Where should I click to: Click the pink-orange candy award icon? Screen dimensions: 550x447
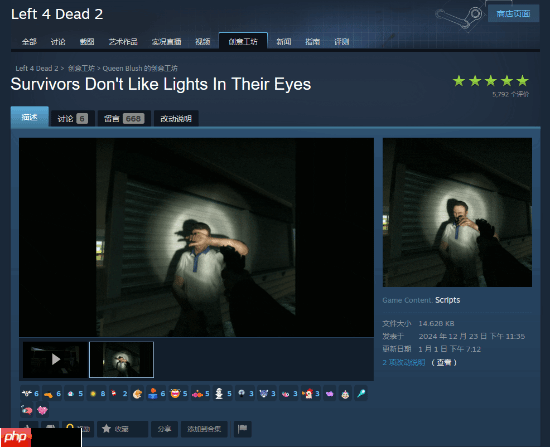coord(197,394)
